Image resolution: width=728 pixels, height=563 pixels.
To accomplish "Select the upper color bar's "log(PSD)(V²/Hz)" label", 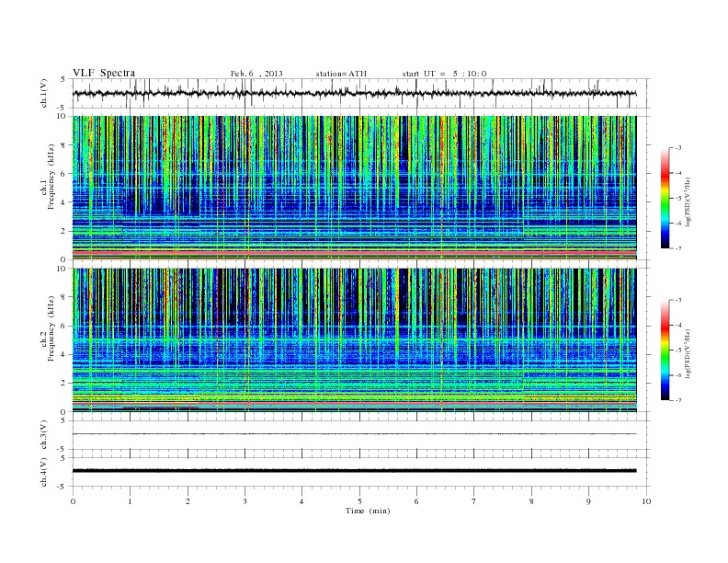I will point(688,201).
